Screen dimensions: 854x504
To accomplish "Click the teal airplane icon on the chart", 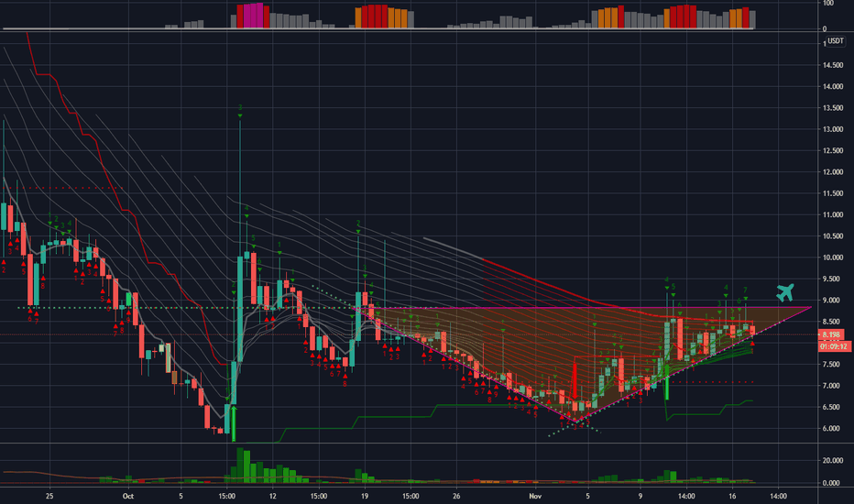I will [x=785, y=292].
